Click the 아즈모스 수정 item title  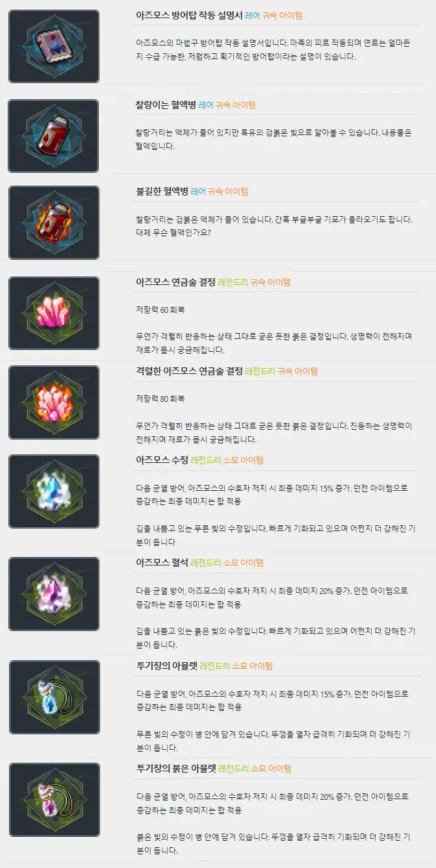[161, 460]
